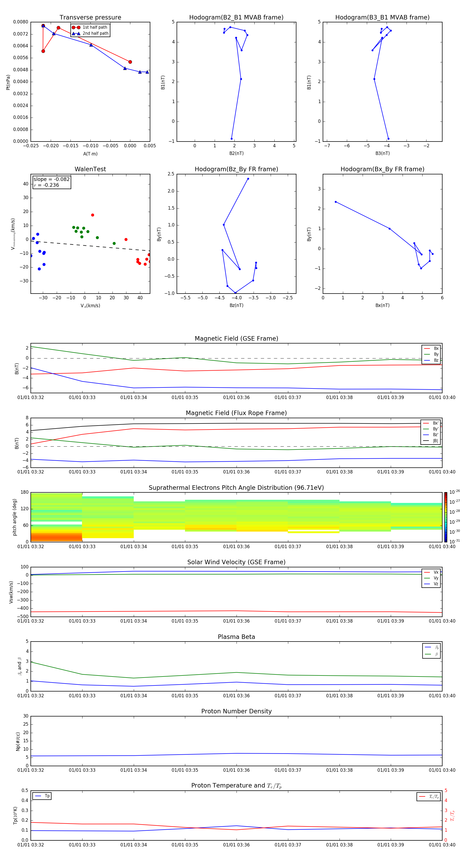Click the lone red dot near top of WalenTest
Viewport: 473px width, 868px height.
tap(92, 215)
